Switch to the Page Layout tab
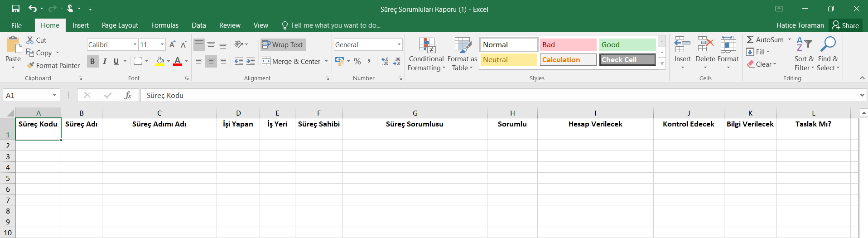Image resolution: width=868 pixels, height=238 pixels. 120,25
